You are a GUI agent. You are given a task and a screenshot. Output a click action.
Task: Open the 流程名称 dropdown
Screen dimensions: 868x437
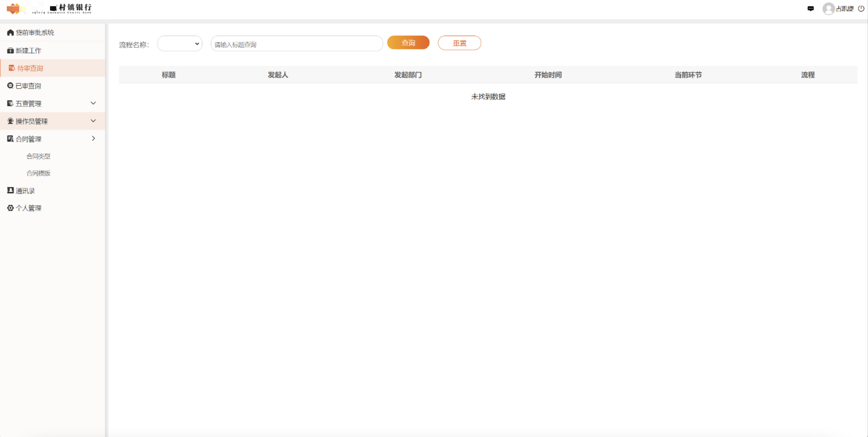(180, 44)
